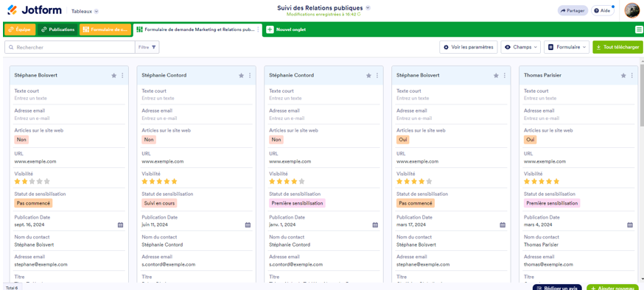Open the calendar icon beside janv. 1, 2024
The image size is (644, 290).
coord(375,224)
